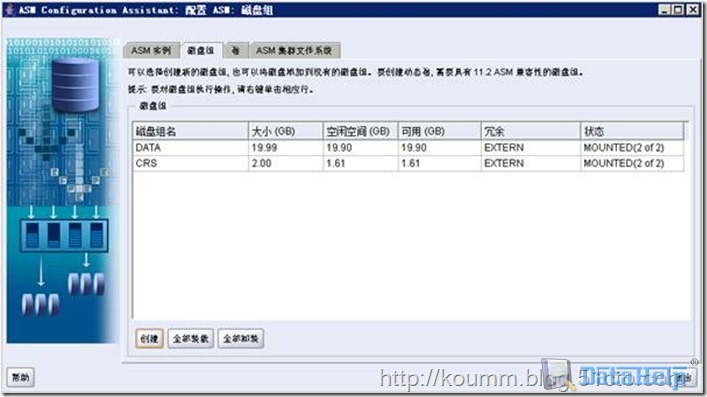707x397 pixels.
Task: Click the 可用 (GB) column header
Action: point(440,131)
